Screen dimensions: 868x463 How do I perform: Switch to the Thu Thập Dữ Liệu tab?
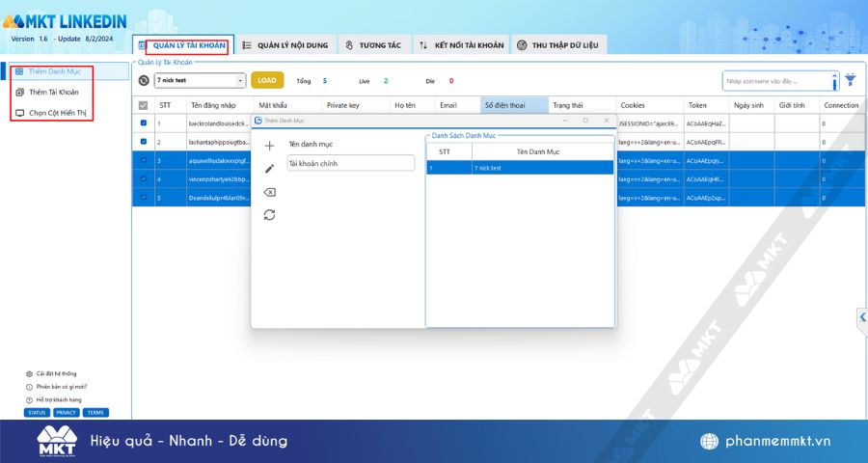pos(559,45)
